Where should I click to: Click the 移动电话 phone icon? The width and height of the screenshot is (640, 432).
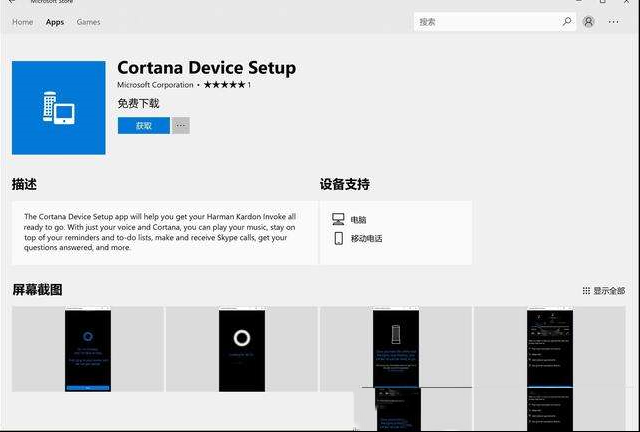click(x=338, y=238)
